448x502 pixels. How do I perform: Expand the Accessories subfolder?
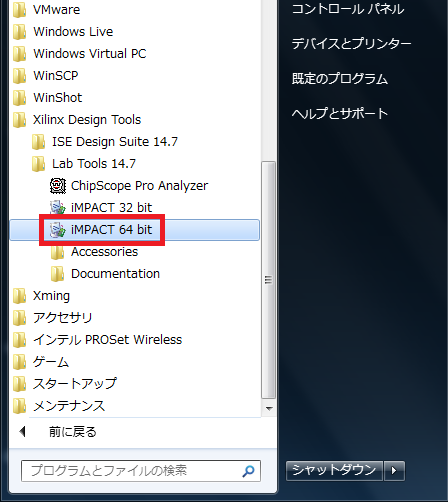tap(94, 252)
